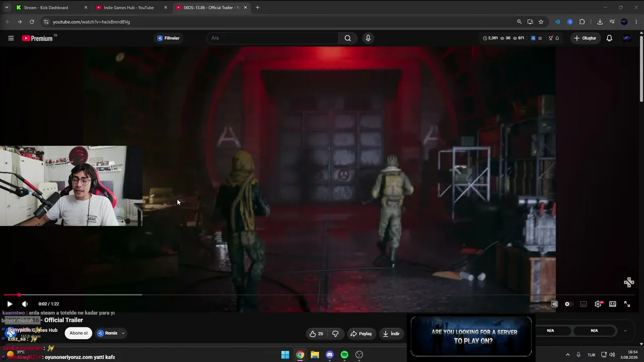Viewport: 644px width, 362px height.
Task: Expand the N/A panel chevron
Action: (625, 330)
